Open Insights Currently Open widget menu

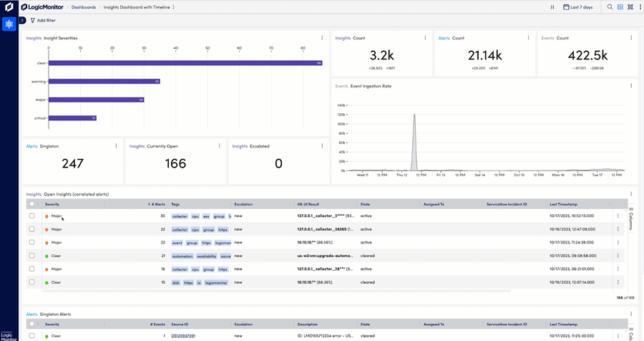[220, 146]
